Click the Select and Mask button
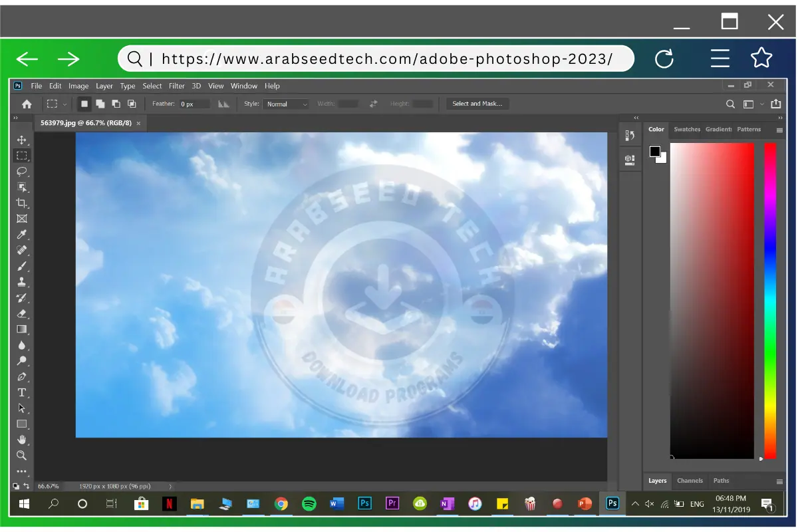The height and width of the screenshot is (532, 798). [x=477, y=103]
